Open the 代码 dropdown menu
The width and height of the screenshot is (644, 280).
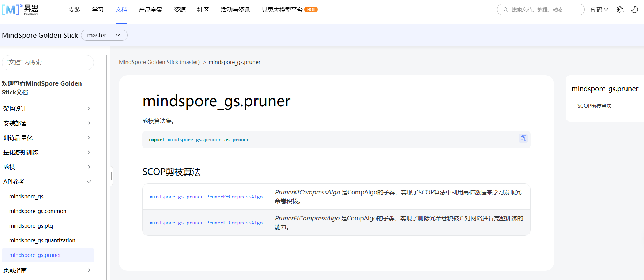coord(599,10)
